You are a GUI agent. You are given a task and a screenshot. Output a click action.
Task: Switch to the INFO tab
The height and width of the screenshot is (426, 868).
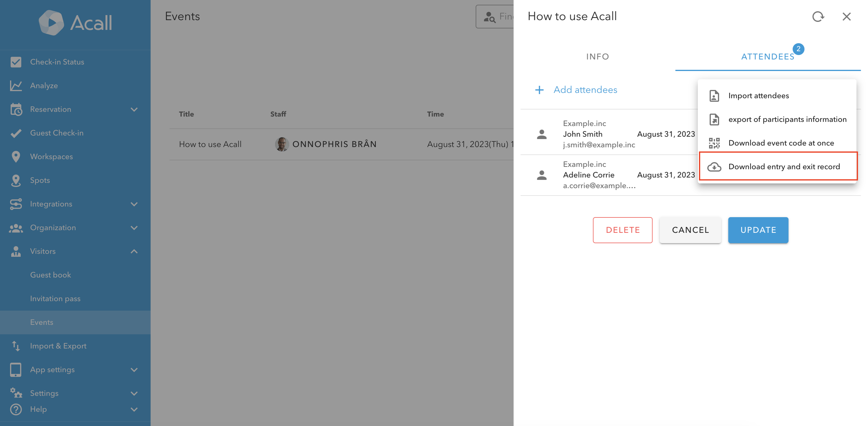point(597,57)
